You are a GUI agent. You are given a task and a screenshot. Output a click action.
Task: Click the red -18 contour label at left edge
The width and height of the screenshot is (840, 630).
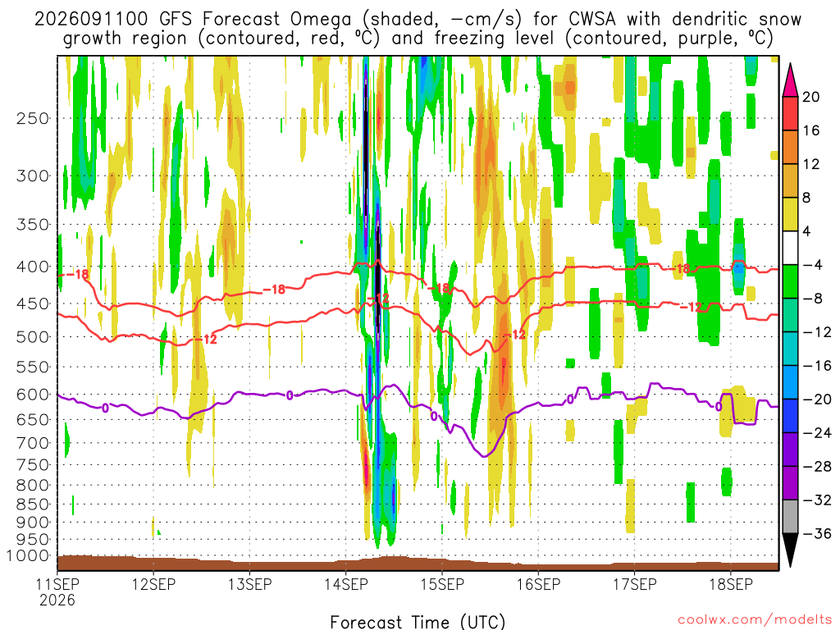[78, 274]
